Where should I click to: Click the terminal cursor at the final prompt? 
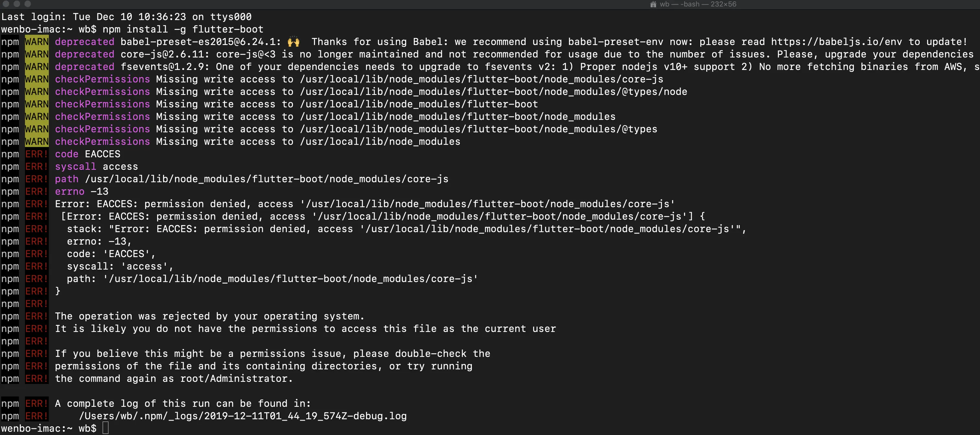pos(105,428)
